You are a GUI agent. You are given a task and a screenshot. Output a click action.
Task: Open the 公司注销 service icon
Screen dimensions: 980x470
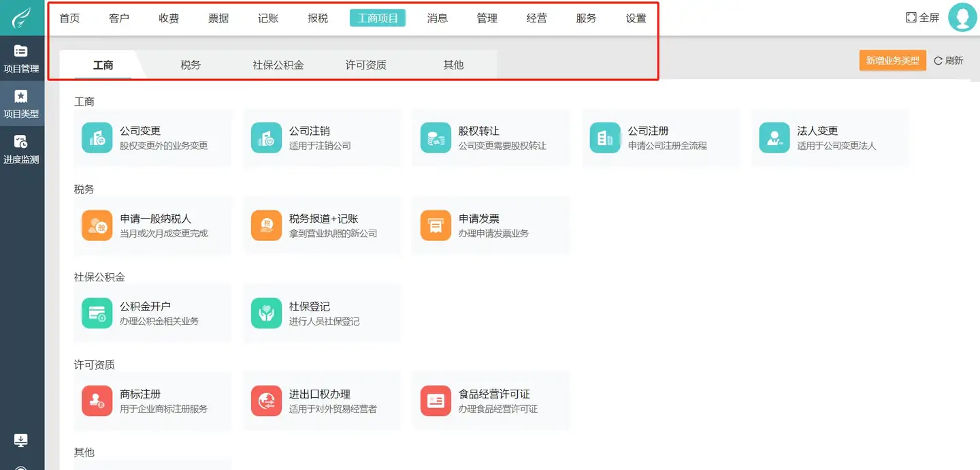[x=266, y=138]
